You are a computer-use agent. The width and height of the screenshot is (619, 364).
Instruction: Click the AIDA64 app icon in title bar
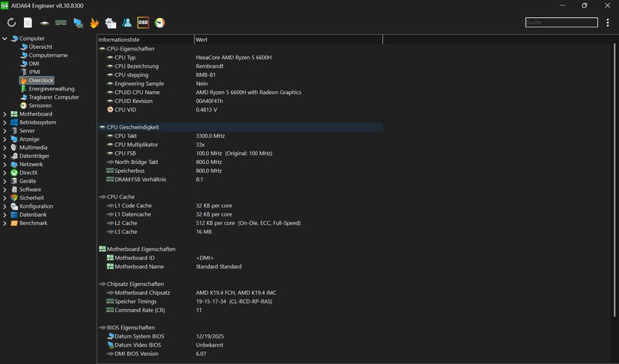5,5
